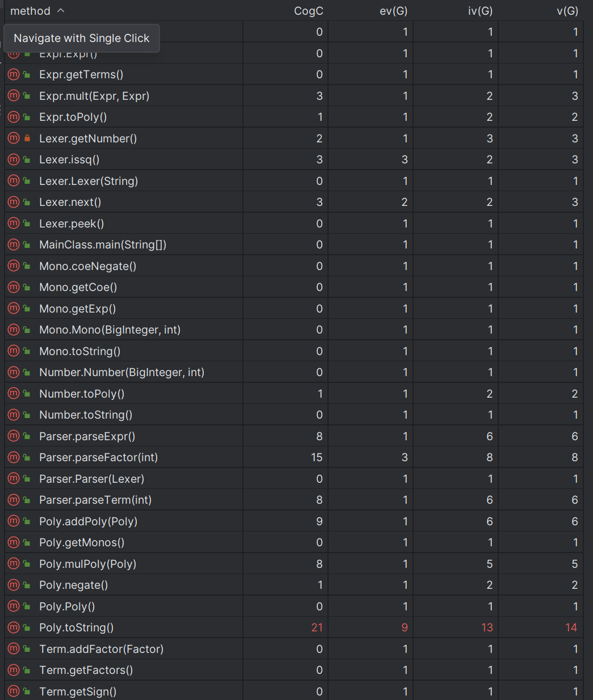Click the method icon next to Expr.mult(Expr, Expr)
The image size is (593, 700).
14,96
